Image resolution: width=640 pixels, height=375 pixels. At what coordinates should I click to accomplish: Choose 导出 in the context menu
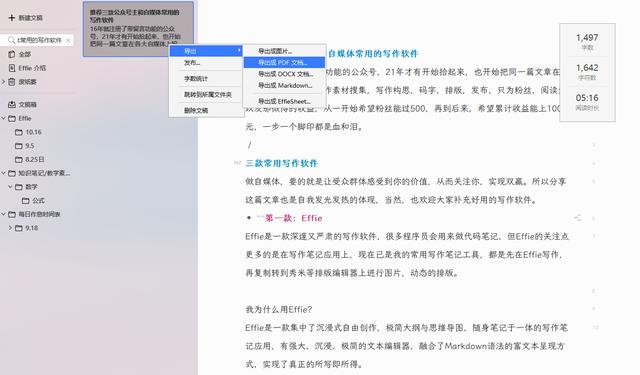pos(206,51)
